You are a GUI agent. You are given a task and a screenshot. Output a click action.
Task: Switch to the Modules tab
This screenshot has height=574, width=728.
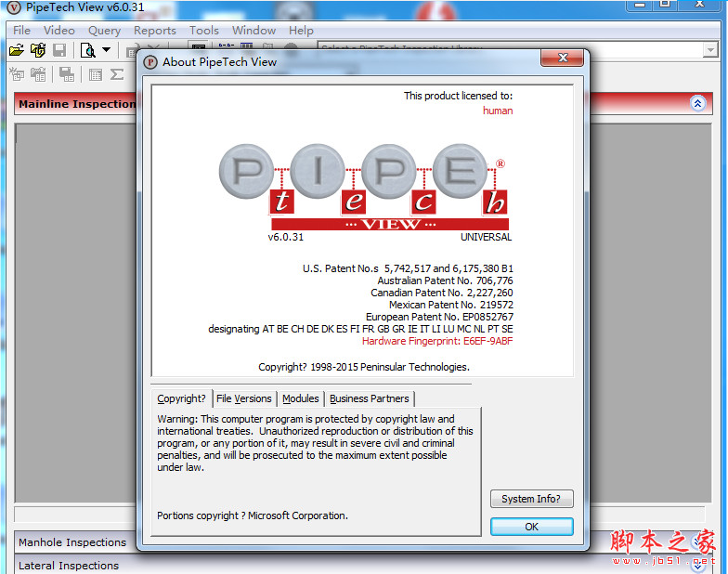pyautogui.click(x=301, y=398)
